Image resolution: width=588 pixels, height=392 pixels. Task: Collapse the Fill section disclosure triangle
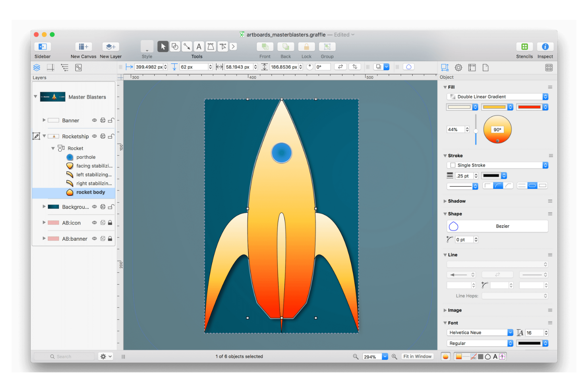point(445,87)
